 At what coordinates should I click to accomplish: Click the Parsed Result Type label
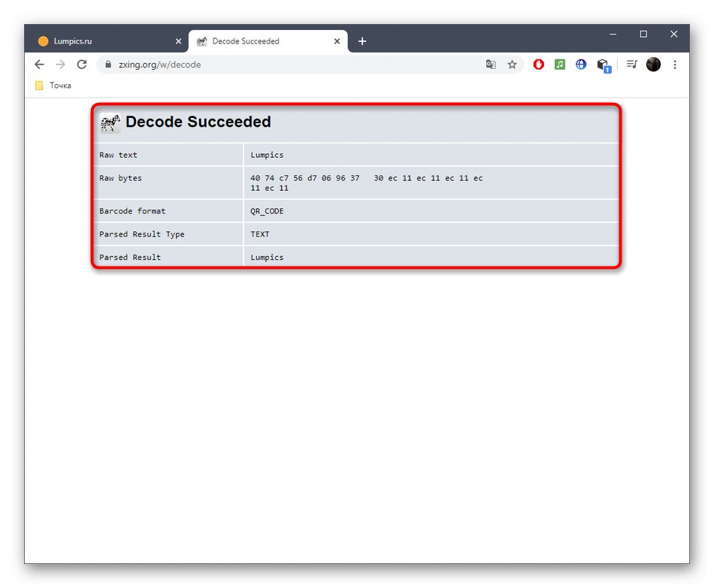coord(142,234)
